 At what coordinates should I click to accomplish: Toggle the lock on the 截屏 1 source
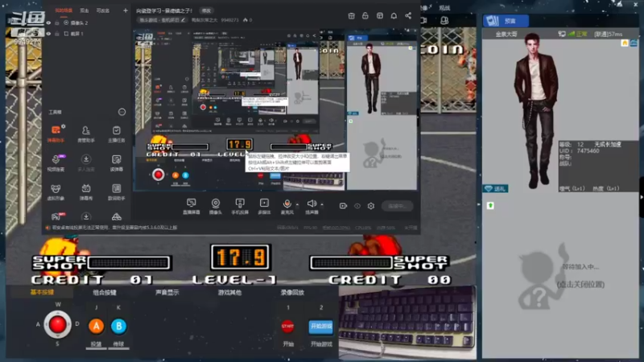[57, 34]
